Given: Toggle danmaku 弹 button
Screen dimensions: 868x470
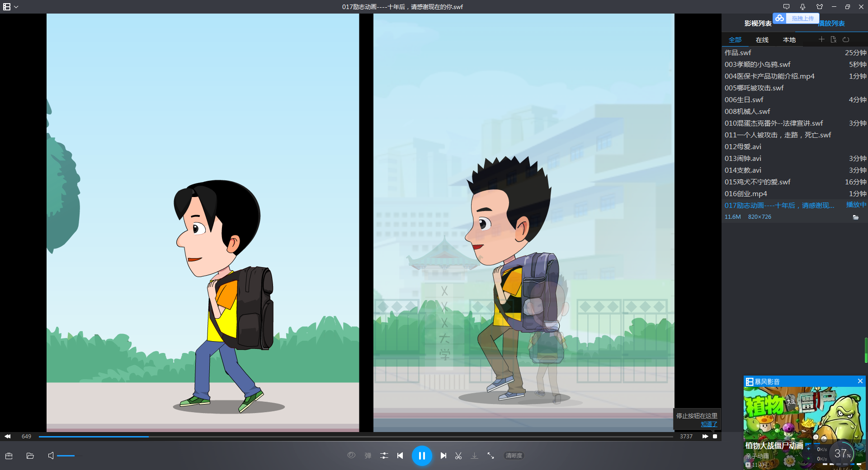Looking at the screenshot, I should (368, 456).
